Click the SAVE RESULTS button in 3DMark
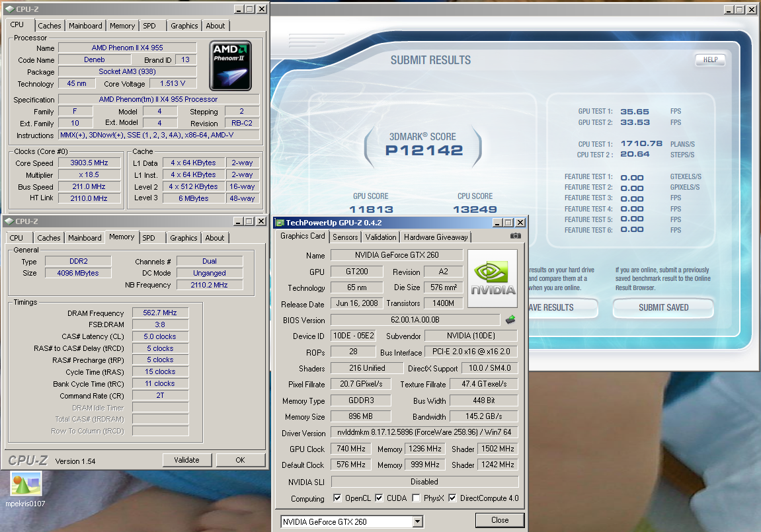 pos(562,307)
